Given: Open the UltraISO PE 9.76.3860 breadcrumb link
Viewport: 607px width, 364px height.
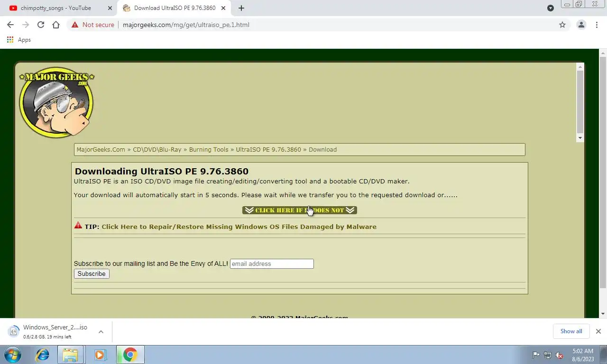Looking at the screenshot, I should pos(268,149).
